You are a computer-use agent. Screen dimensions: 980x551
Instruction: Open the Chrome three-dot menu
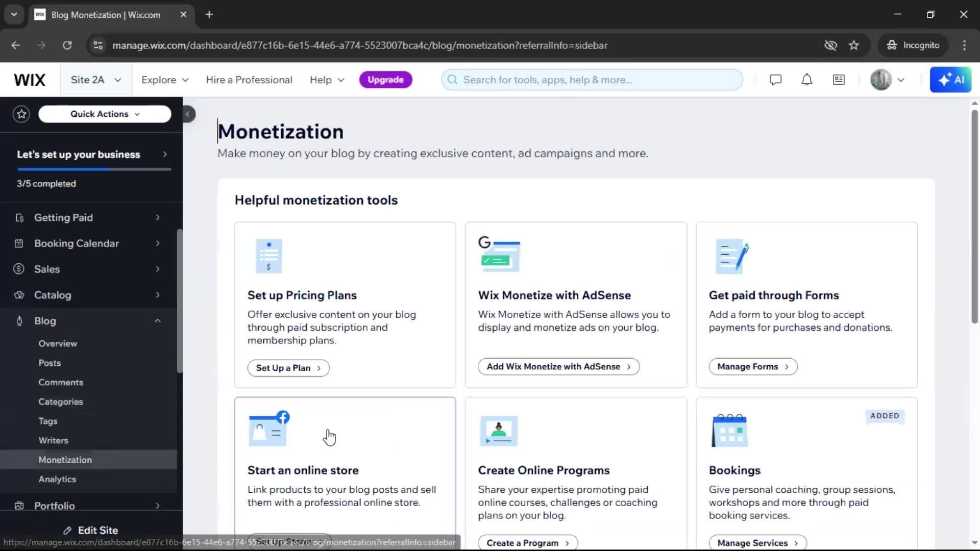pos(964,45)
